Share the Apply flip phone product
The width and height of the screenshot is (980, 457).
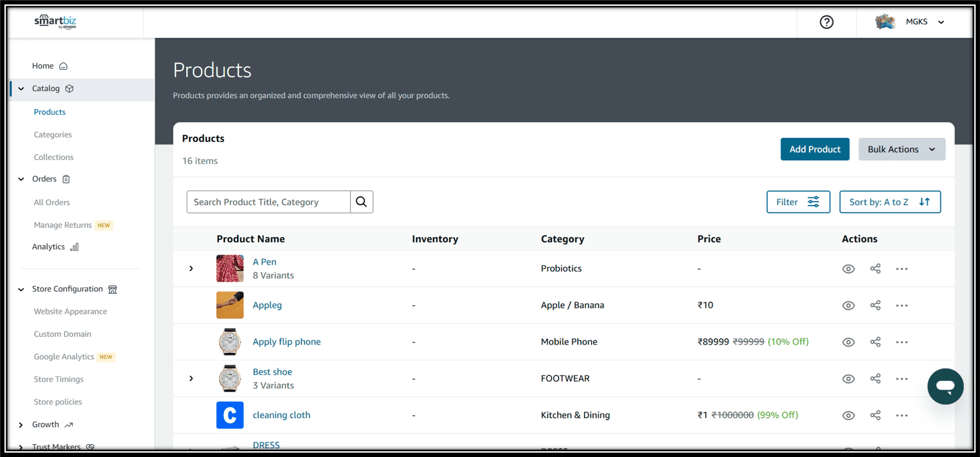click(875, 342)
